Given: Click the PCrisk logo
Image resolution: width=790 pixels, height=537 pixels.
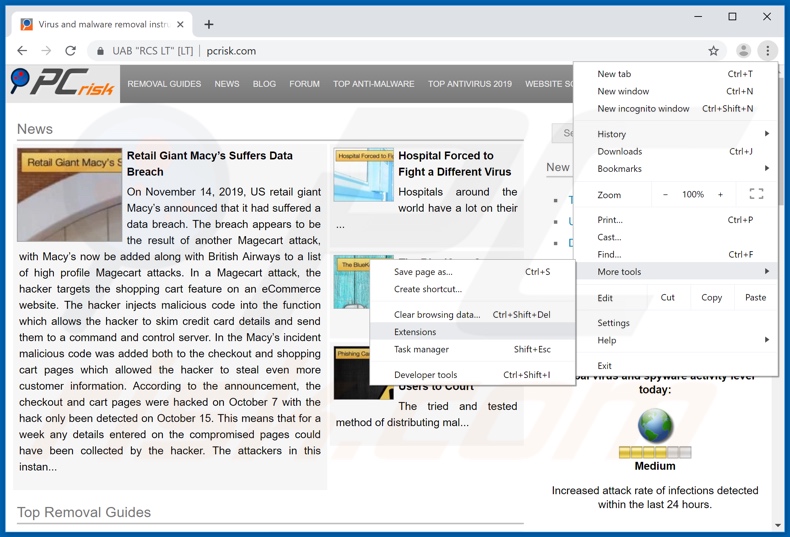Looking at the screenshot, I should tap(62, 84).
